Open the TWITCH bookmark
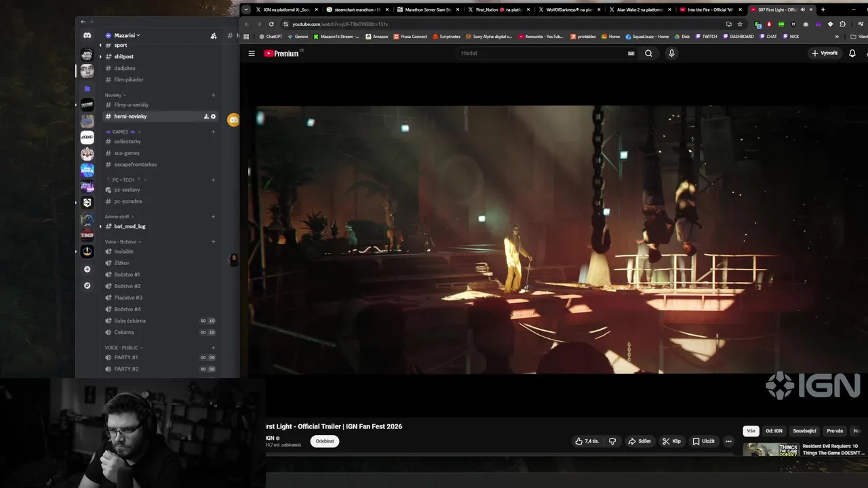The height and width of the screenshot is (488, 868). (706, 37)
